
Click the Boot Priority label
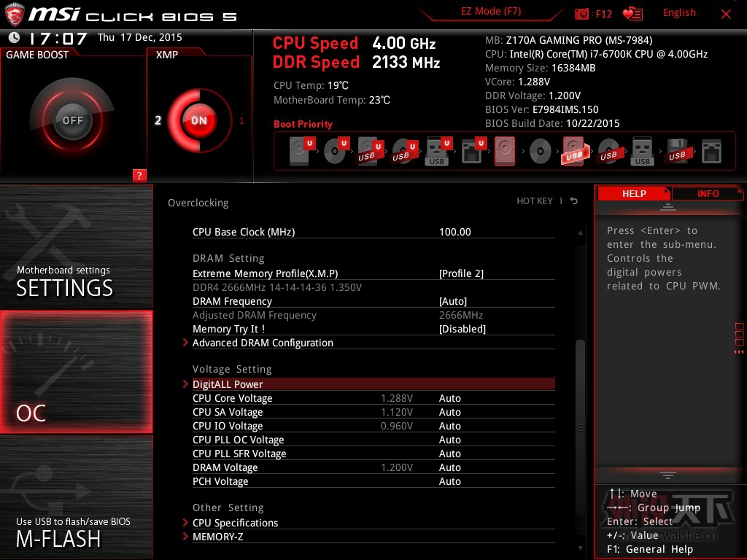coord(303,124)
